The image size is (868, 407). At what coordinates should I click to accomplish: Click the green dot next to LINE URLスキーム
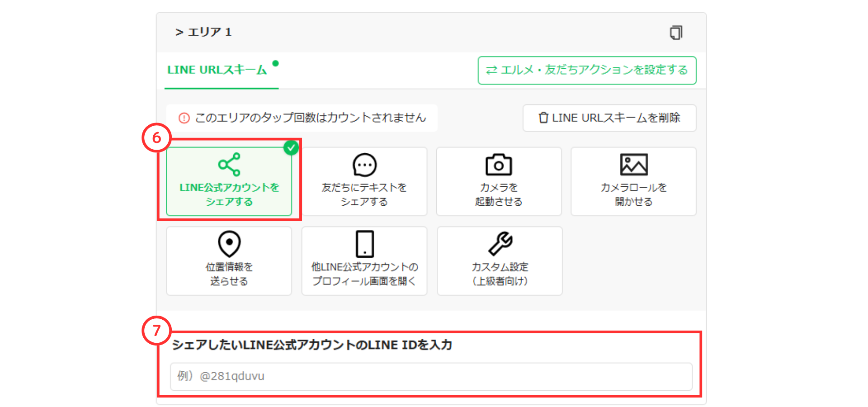(x=276, y=63)
